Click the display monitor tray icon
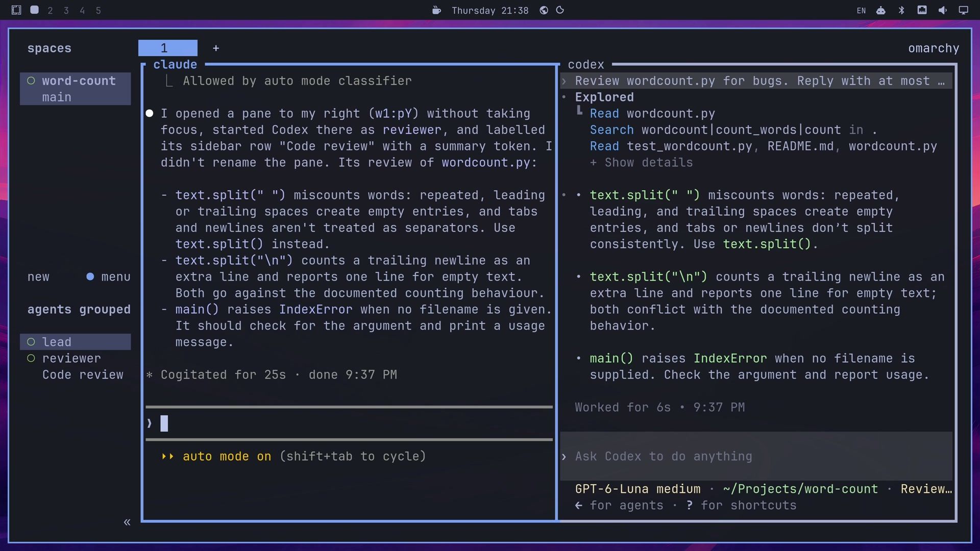 point(963,10)
